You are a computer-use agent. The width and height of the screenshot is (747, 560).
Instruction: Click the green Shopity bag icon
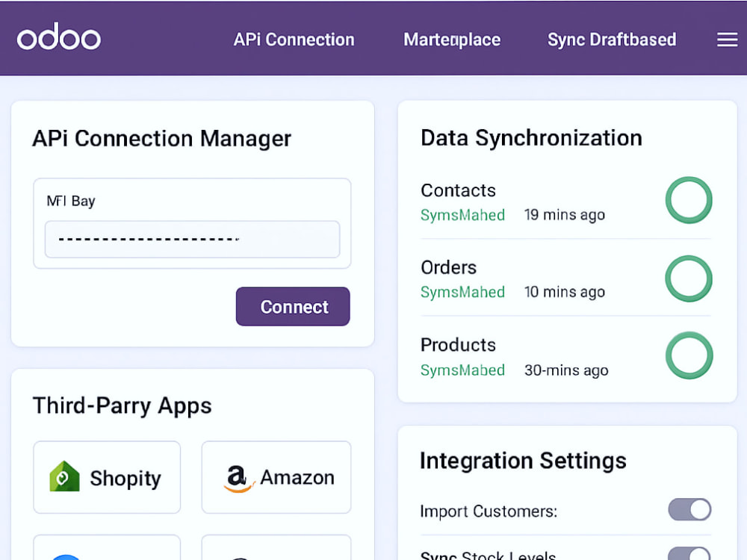click(x=64, y=476)
